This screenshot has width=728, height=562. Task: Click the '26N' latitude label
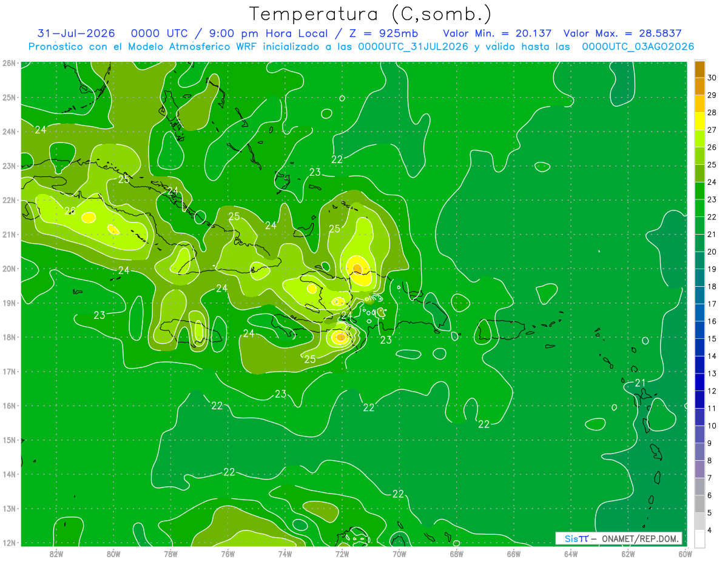[x=8, y=63]
